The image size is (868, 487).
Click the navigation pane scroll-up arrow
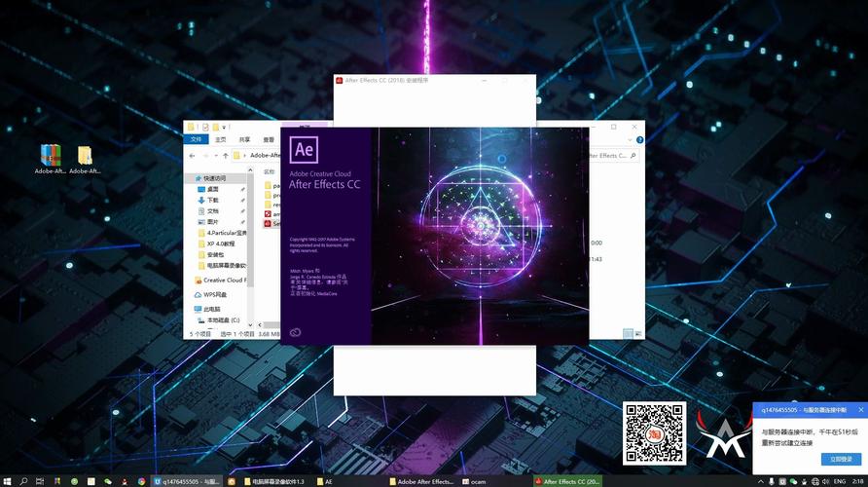(x=250, y=171)
